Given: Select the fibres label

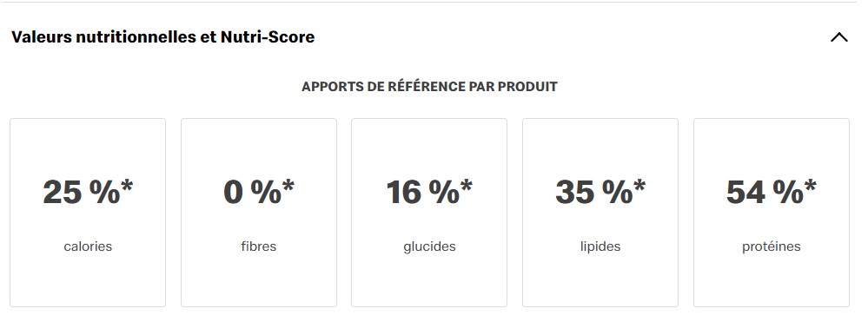Looking at the screenshot, I should [x=259, y=246].
